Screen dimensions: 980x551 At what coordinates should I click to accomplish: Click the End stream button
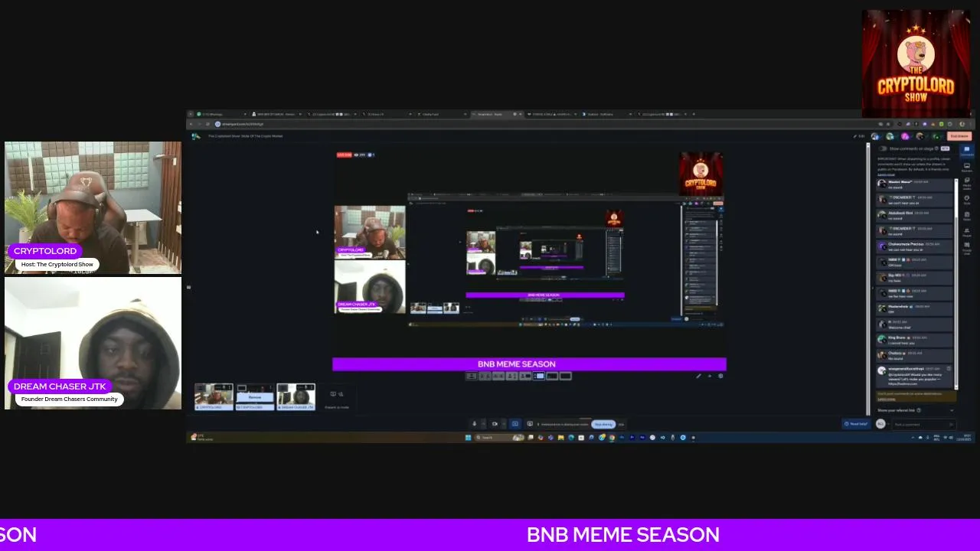click(959, 136)
